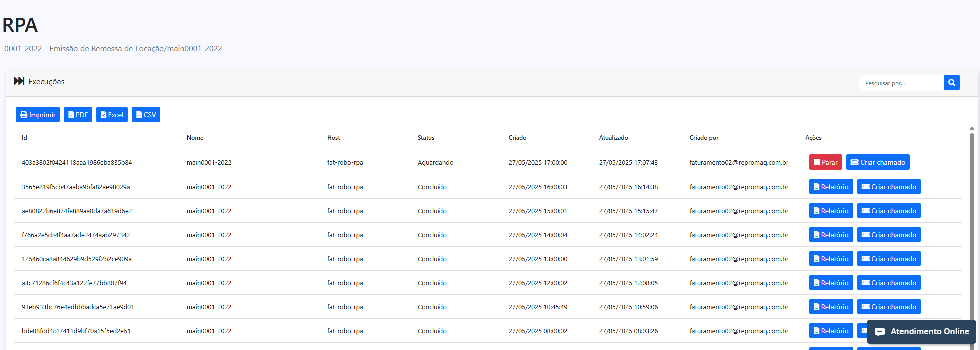
Task: Open the Atendimento Online chat widget
Action: tap(921, 332)
